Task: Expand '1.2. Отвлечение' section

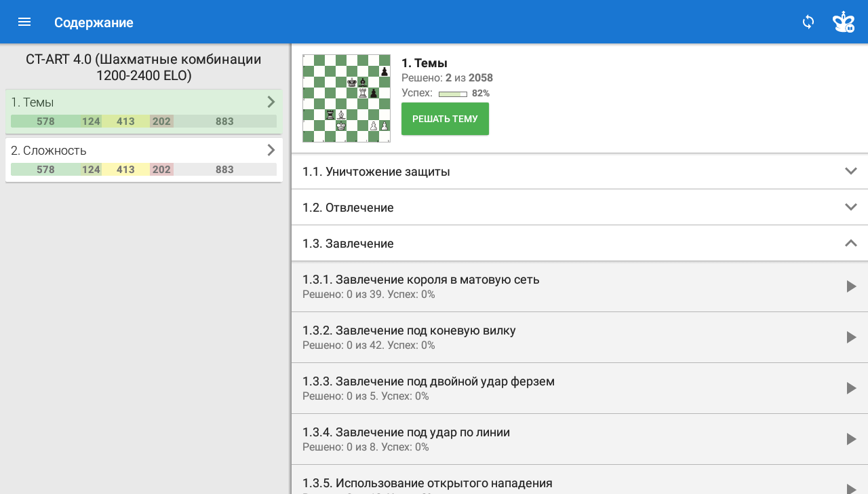Action: coord(580,207)
